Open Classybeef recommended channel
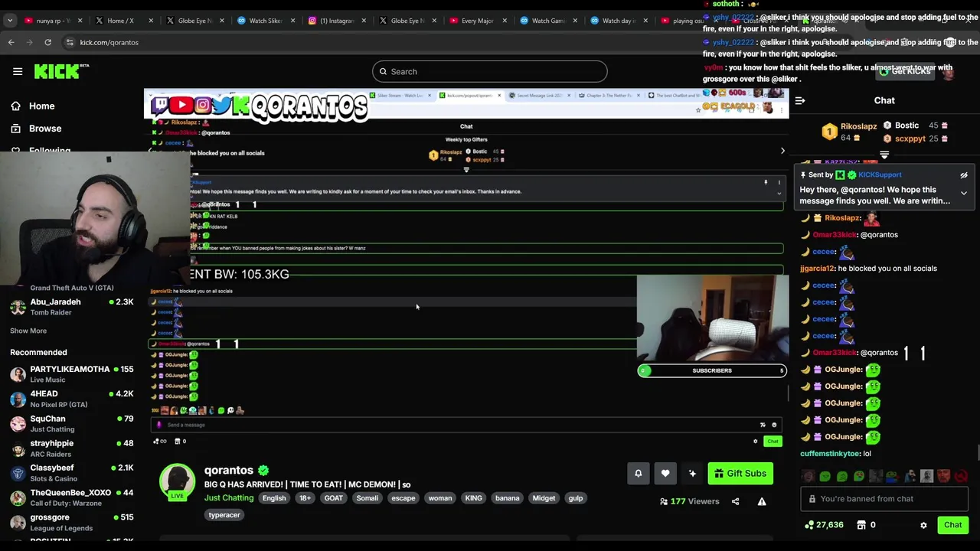 [x=72, y=473]
